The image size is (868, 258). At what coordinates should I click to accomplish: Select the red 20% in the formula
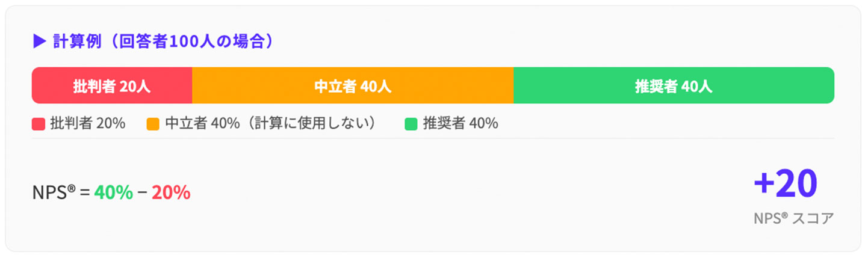pos(171,192)
